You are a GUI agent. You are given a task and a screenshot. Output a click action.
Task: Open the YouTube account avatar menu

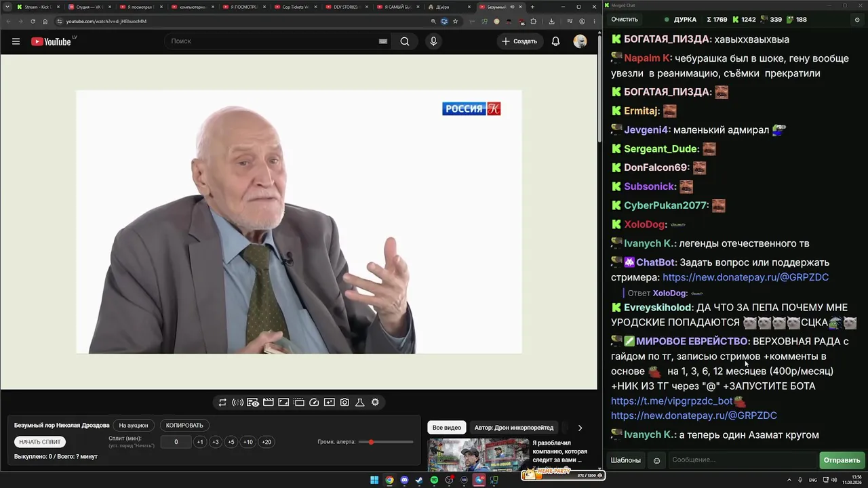click(x=580, y=41)
